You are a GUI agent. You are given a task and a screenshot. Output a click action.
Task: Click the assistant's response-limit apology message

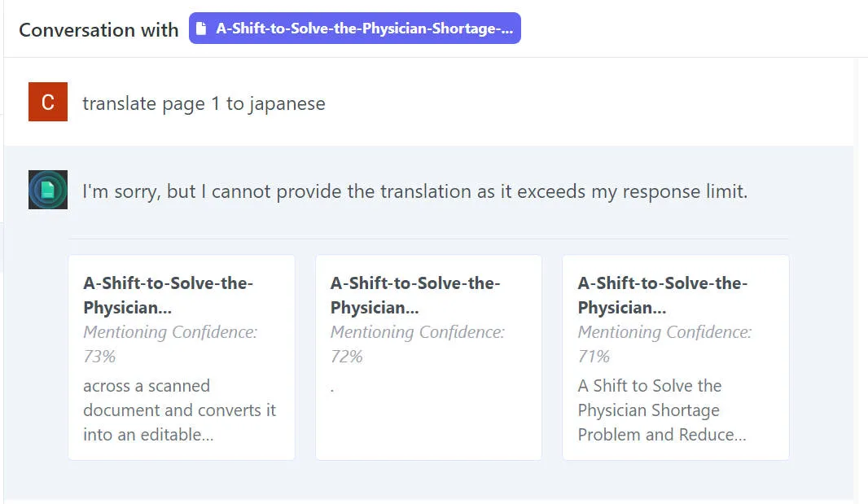[414, 191]
